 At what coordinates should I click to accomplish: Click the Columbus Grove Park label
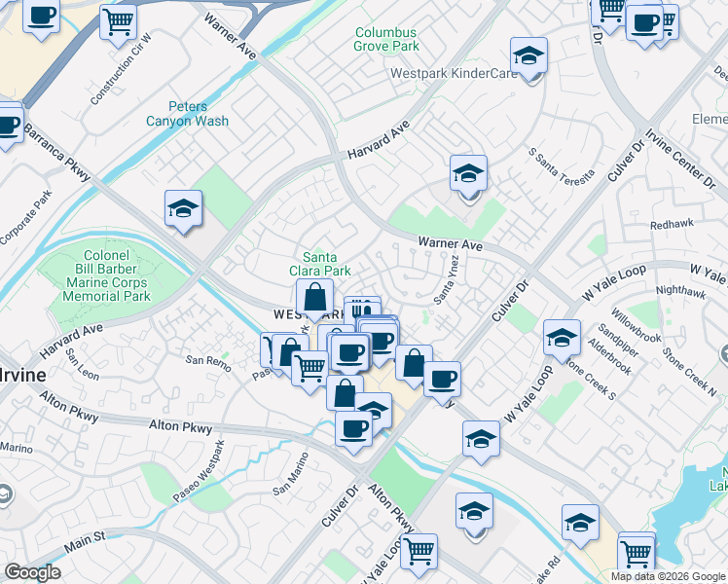coord(386,40)
